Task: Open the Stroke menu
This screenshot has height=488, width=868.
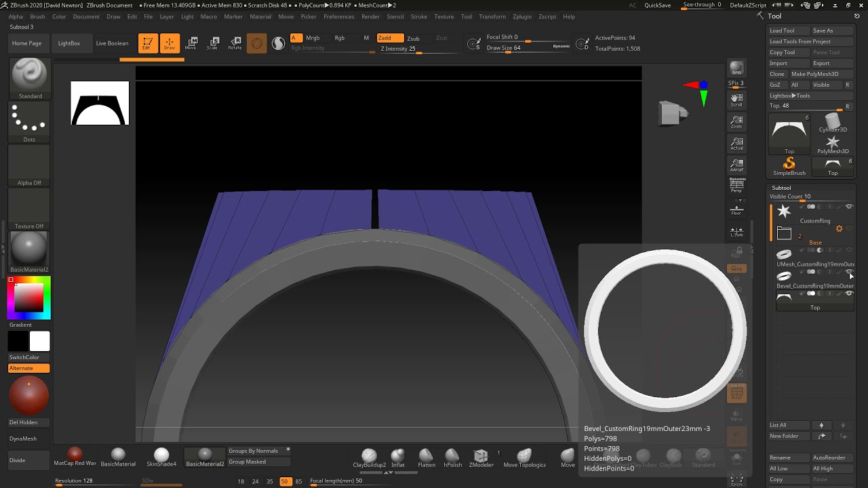Action: click(419, 16)
